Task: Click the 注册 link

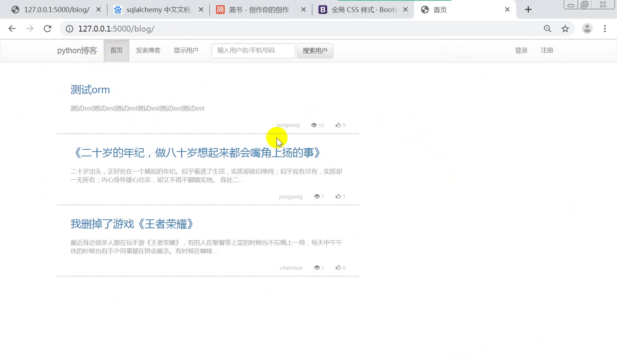Action: [x=547, y=50]
